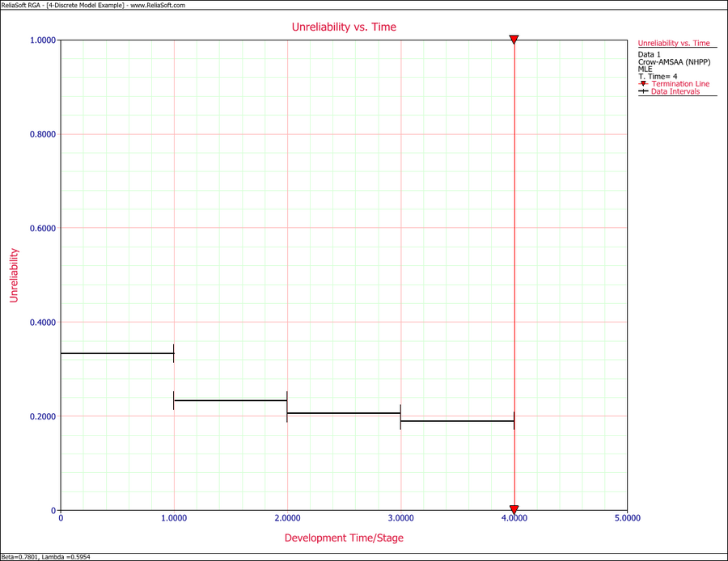Click the 'T. Time= 4' legend text
Viewport: 728px width, 561px height.
pos(658,76)
